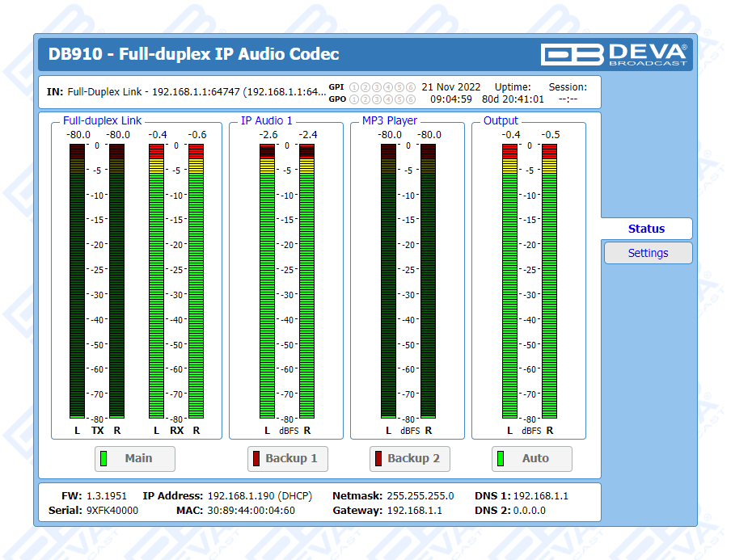Click GPO indicator number 1
Image resolution: width=731 pixels, height=560 pixels.
click(353, 99)
